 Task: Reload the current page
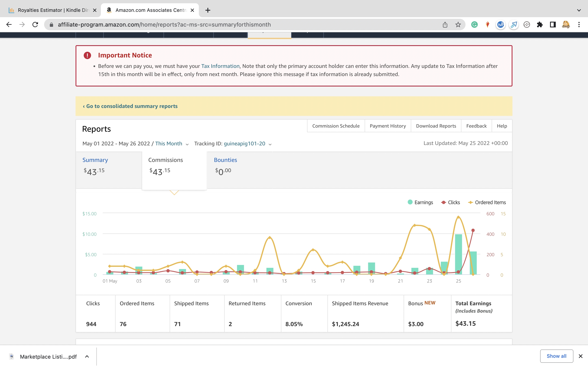[35, 25]
